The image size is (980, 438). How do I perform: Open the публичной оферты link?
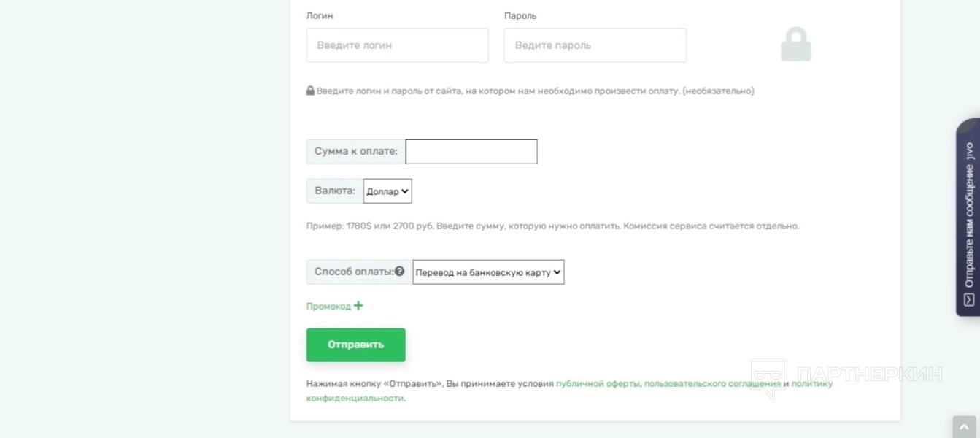click(598, 384)
